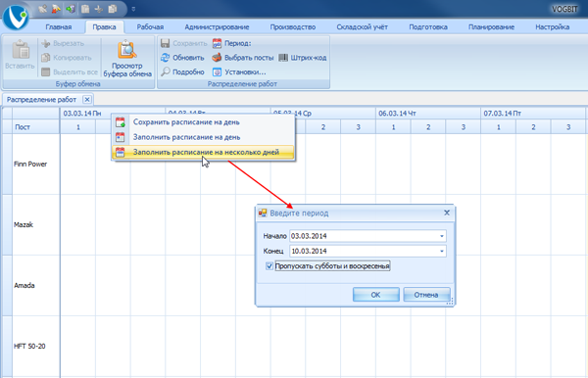Screen dimensions: 588x378
Task: Click the Отмена button in dialog
Action: click(x=426, y=295)
